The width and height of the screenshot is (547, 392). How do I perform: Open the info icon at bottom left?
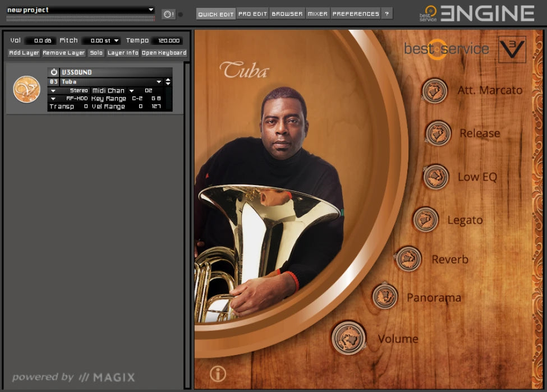point(218,374)
